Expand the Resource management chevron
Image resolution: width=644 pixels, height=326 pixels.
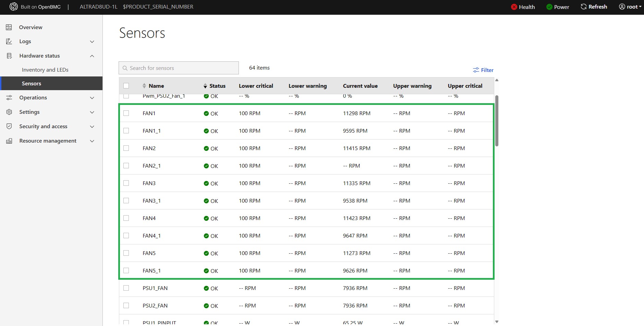tap(92, 141)
